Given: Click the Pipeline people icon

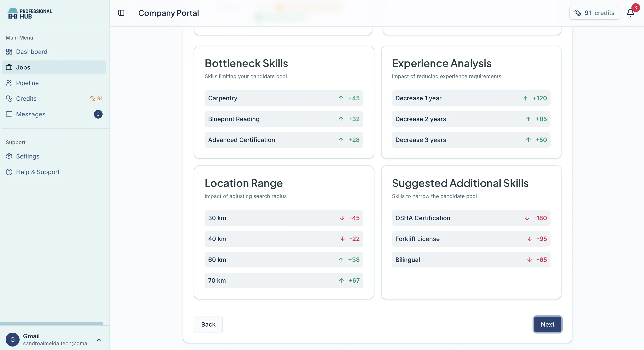Looking at the screenshot, I should tap(9, 83).
